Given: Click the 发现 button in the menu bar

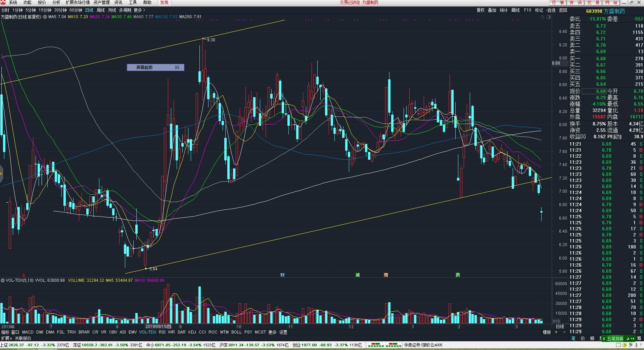Looking at the screenshot, I should (x=165, y=2).
